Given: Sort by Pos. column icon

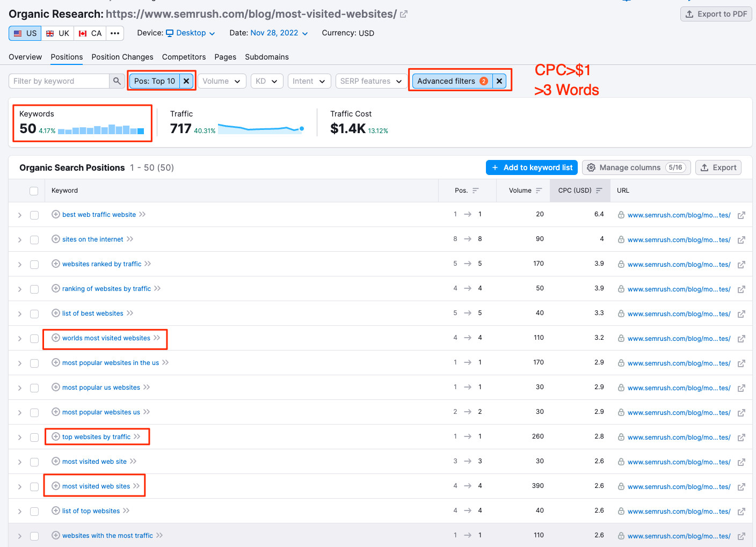Looking at the screenshot, I should [476, 191].
